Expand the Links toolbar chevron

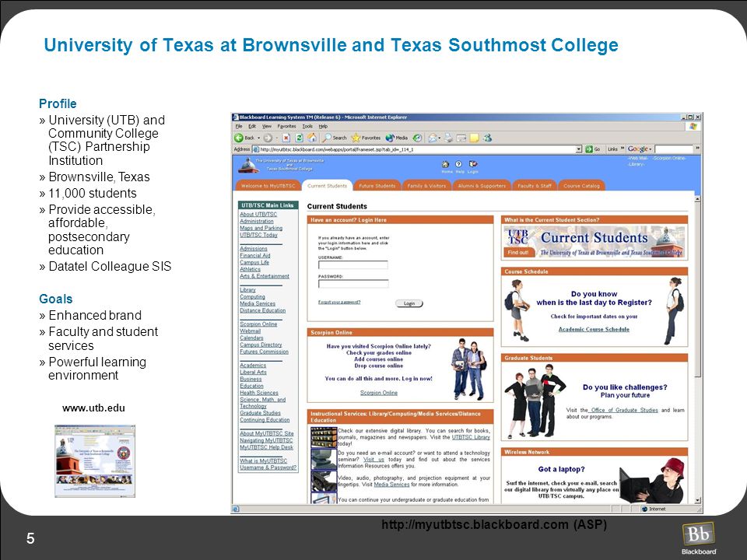point(622,149)
